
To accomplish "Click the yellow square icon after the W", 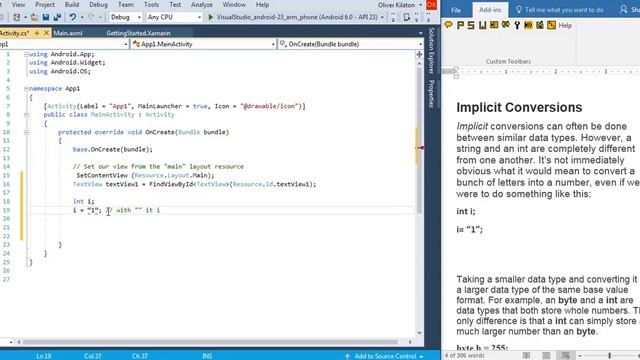I will click(x=494, y=25).
